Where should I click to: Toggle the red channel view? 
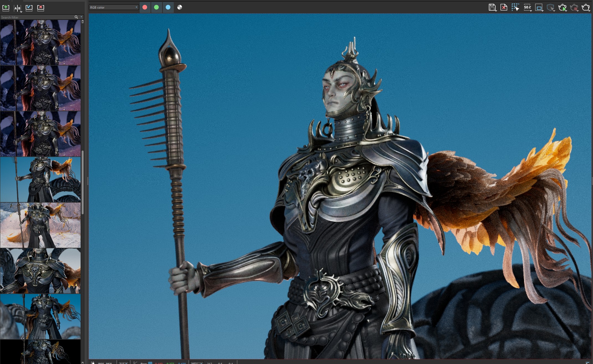[145, 7]
